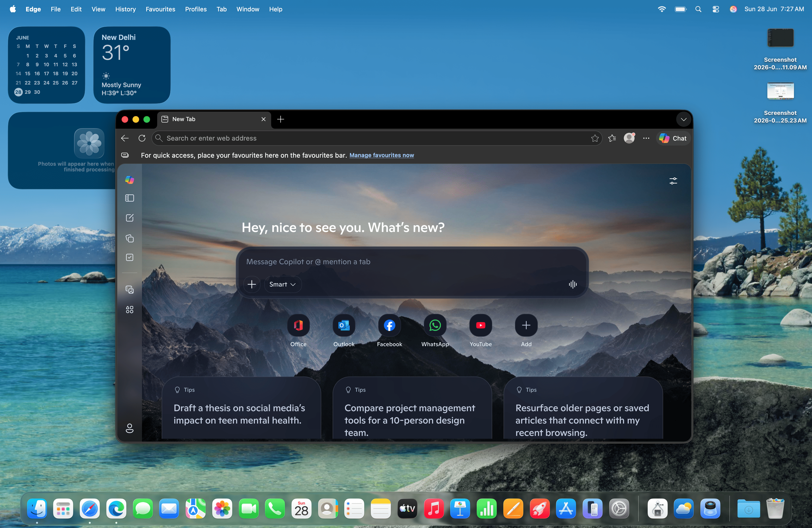Open the Window menu

coord(248,9)
